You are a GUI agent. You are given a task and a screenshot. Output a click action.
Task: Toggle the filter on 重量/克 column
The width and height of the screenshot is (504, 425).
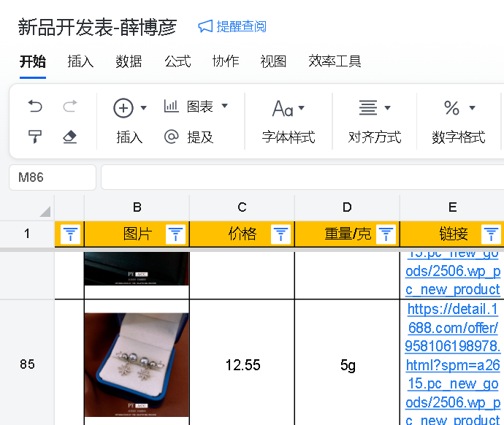[386, 234]
